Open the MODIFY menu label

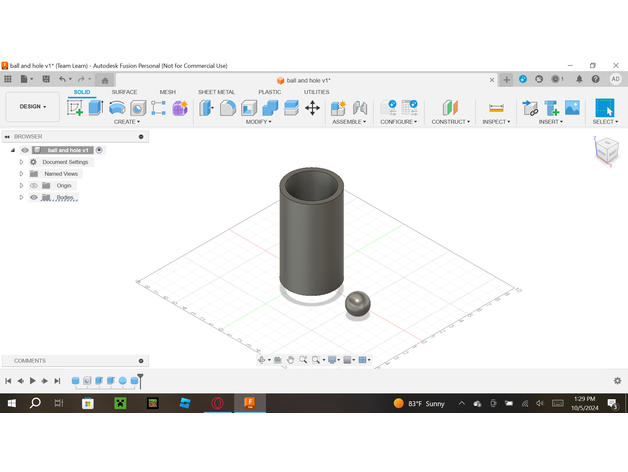pos(260,122)
